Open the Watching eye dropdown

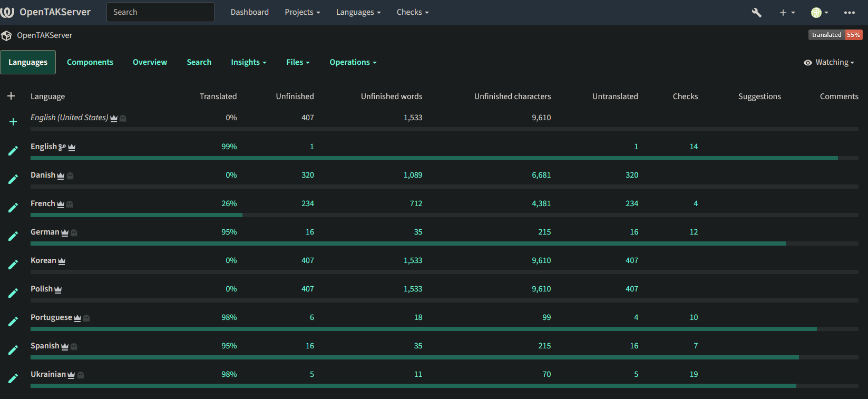[x=828, y=62]
